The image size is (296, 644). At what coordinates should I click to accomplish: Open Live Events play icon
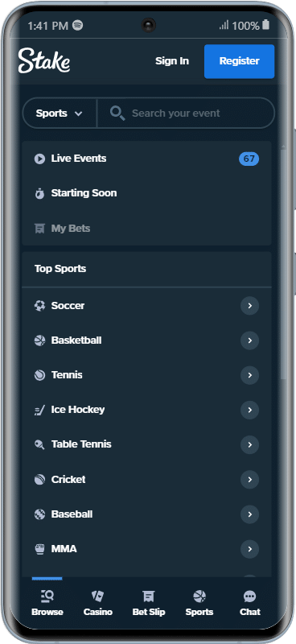tap(39, 159)
